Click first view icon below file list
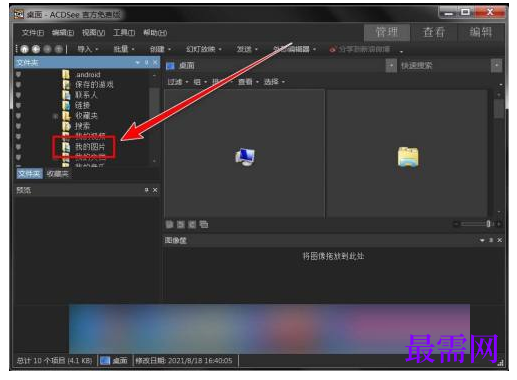The image size is (517, 380). (169, 224)
